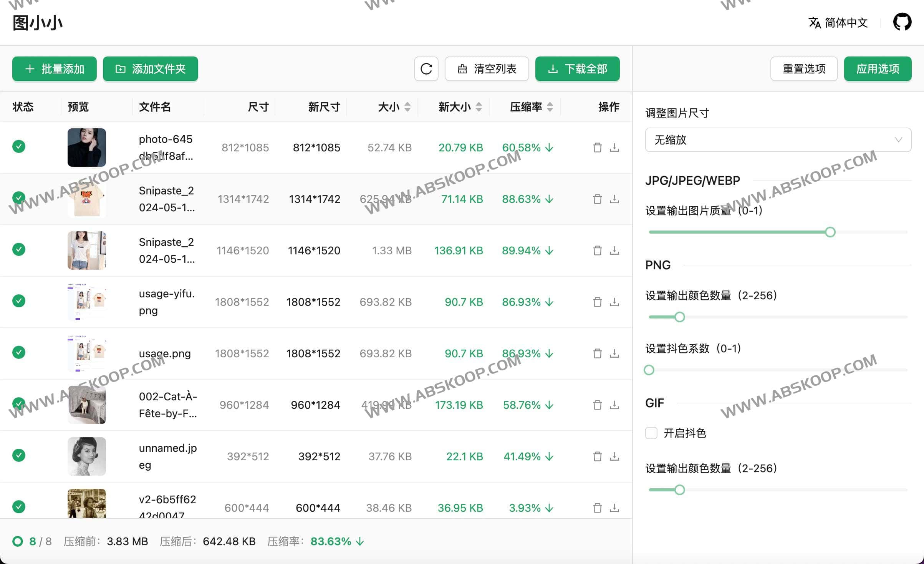This screenshot has width=924, height=564.
Task: Download the usage.png compressed image
Action: click(x=614, y=353)
